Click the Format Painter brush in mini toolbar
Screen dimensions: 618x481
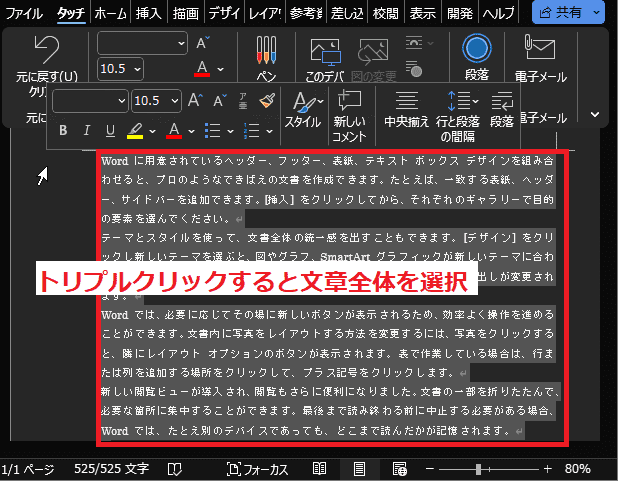266,100
